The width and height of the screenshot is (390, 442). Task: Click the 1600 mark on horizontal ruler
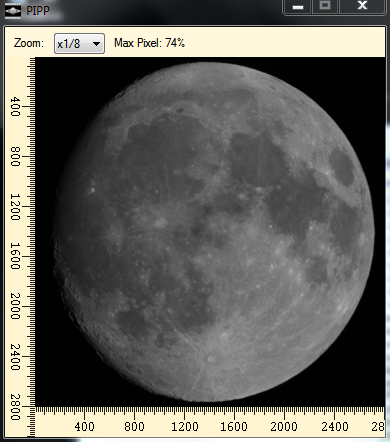(234, 427)
